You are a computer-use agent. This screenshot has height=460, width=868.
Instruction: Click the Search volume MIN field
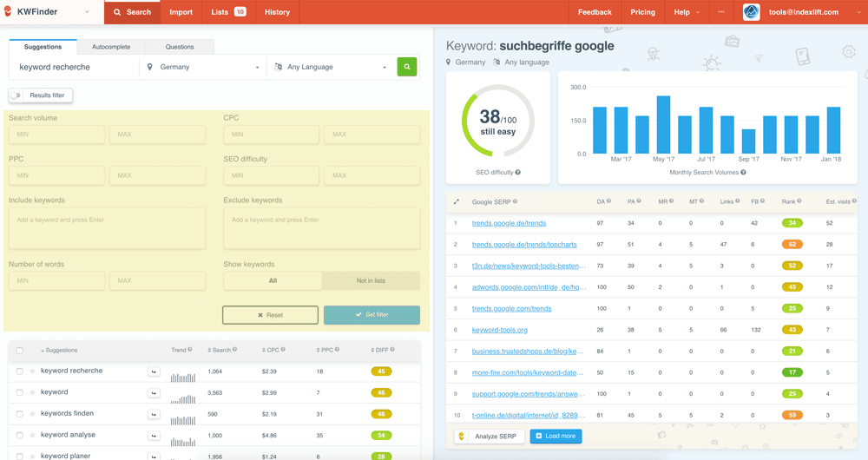(x=56, y=135)
